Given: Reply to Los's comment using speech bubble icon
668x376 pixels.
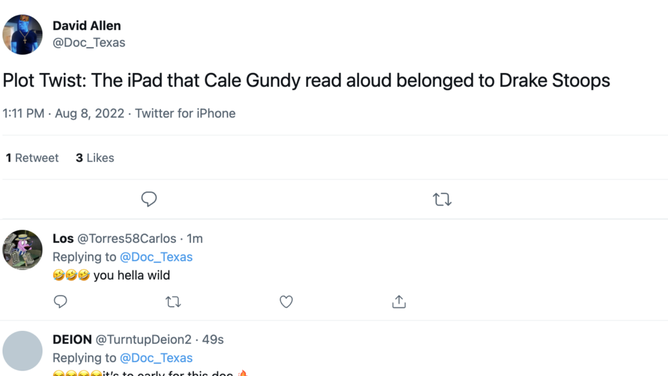Looking at the screenshot, I should click(60, 301).
